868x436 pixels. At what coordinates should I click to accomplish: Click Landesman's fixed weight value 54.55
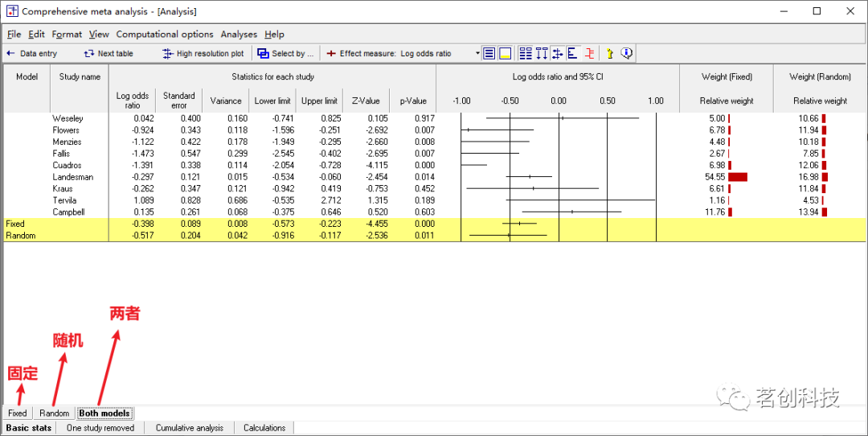[x=715, y=177]
